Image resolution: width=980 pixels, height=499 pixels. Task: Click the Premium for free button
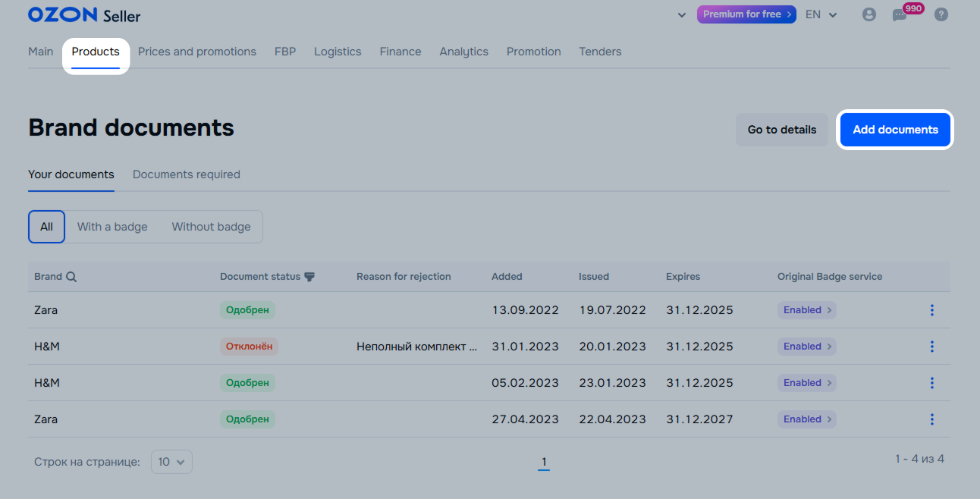coord(746,14)
